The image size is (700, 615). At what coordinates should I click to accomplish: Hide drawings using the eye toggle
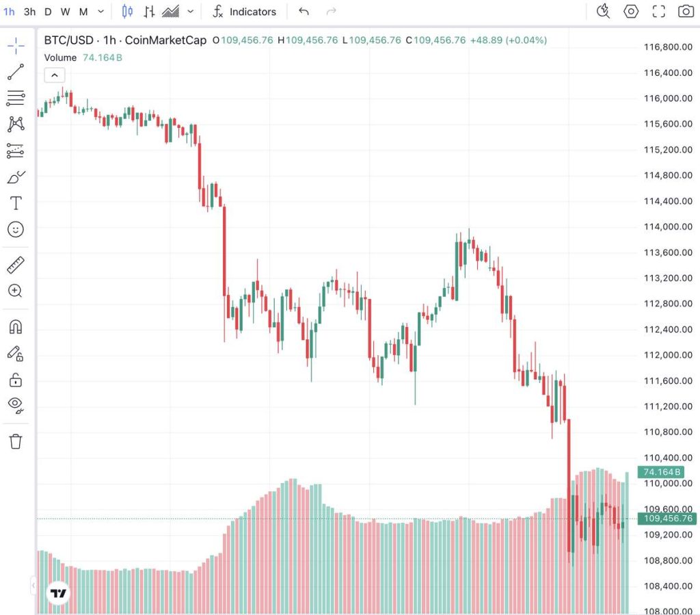coord(15,405)
